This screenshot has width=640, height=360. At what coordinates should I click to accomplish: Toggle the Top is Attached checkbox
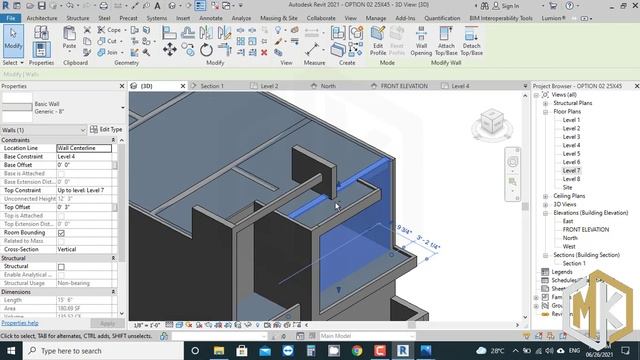(x=61, y=216)
